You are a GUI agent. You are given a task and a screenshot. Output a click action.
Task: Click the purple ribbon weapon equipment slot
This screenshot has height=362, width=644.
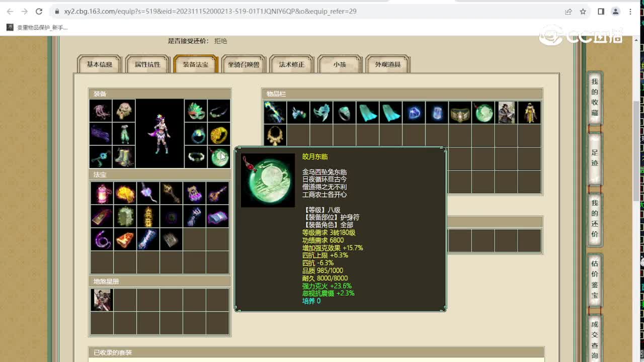(101, 133)
